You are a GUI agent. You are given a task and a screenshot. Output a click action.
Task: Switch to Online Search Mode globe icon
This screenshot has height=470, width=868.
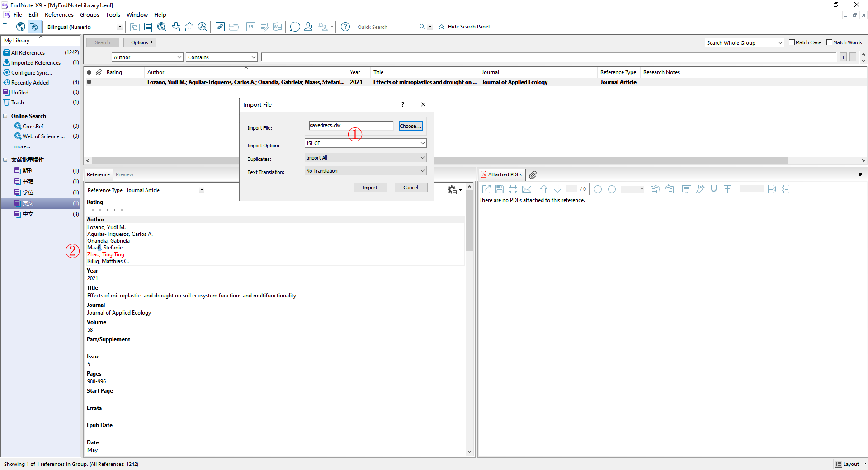pos(21,27)
